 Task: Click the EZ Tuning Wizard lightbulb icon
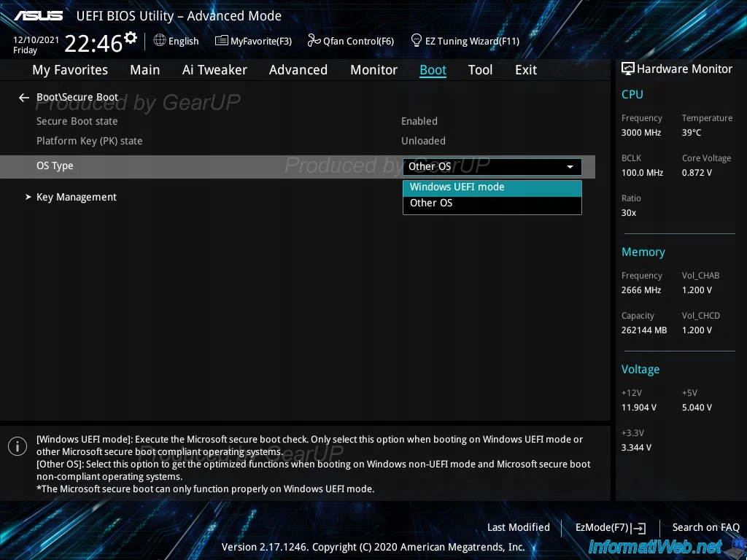[x=417, y=41]
